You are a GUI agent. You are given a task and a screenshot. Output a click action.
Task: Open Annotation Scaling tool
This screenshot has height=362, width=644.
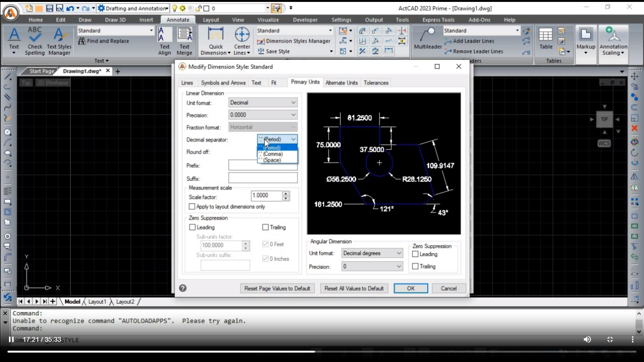(613, 41)
